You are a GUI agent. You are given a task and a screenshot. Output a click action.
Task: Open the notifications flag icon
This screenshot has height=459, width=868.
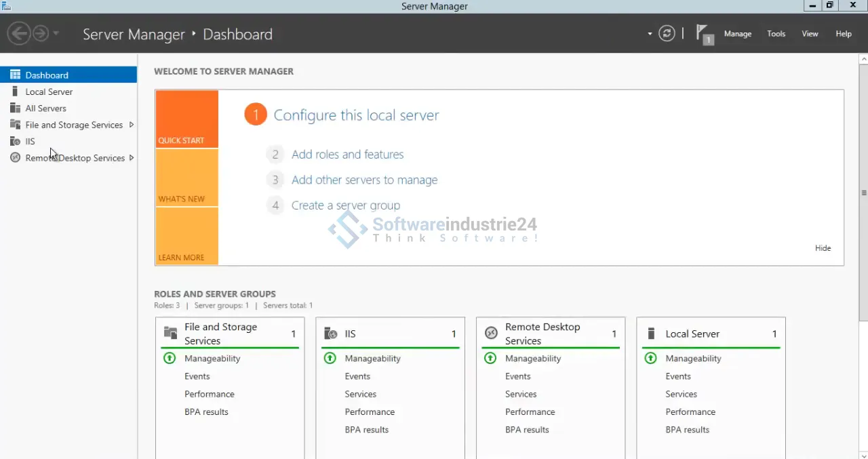(x=705, y=34)
